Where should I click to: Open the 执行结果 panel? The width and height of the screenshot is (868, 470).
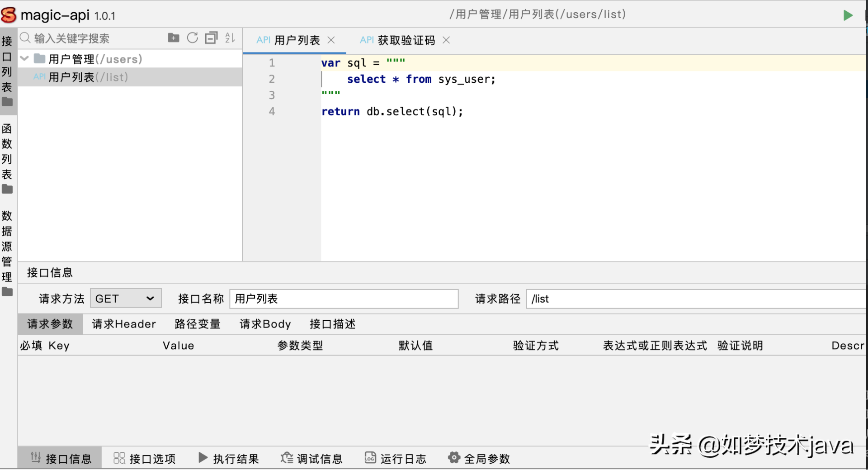coord(229,459)
